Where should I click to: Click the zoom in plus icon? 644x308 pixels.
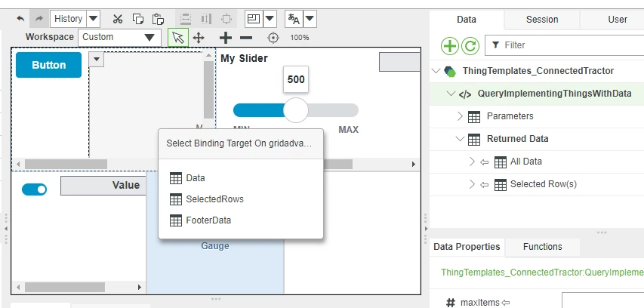coord(226,38)
